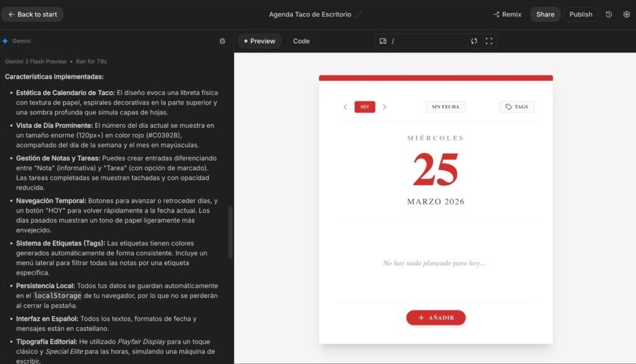The width and height of the screenshot is (636, 364).
Task: Click the AÑADIR button
Action: tap(435, 317)
